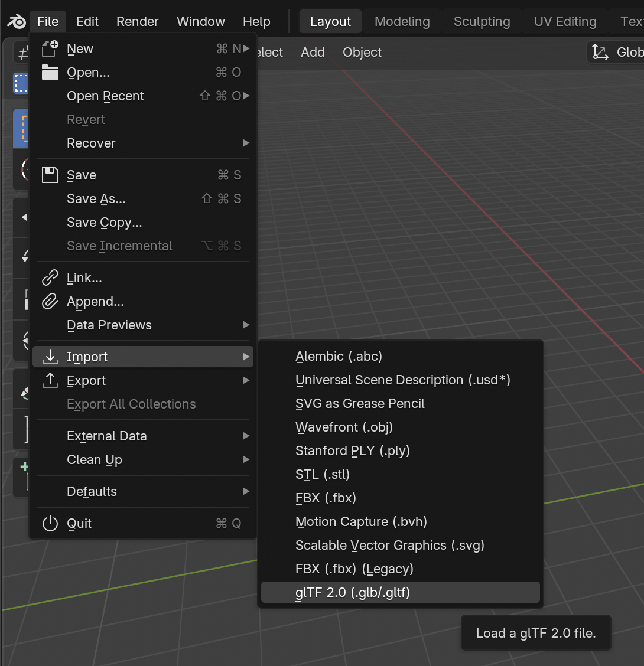Switch to the Modeling workspace tab

coord(402,21)
